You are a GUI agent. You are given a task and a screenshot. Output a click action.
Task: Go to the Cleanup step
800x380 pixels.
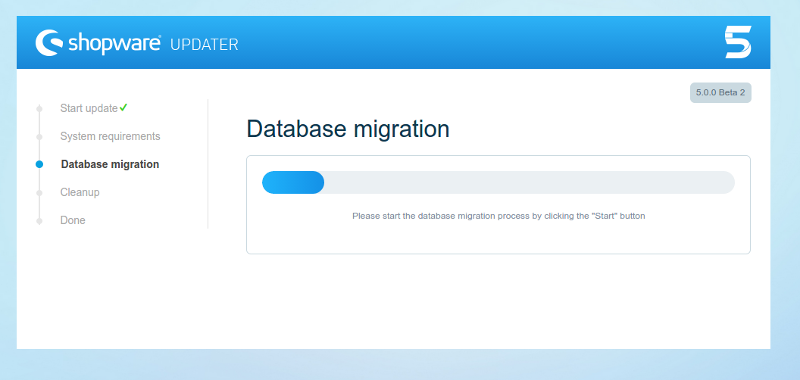pos(80,192)
